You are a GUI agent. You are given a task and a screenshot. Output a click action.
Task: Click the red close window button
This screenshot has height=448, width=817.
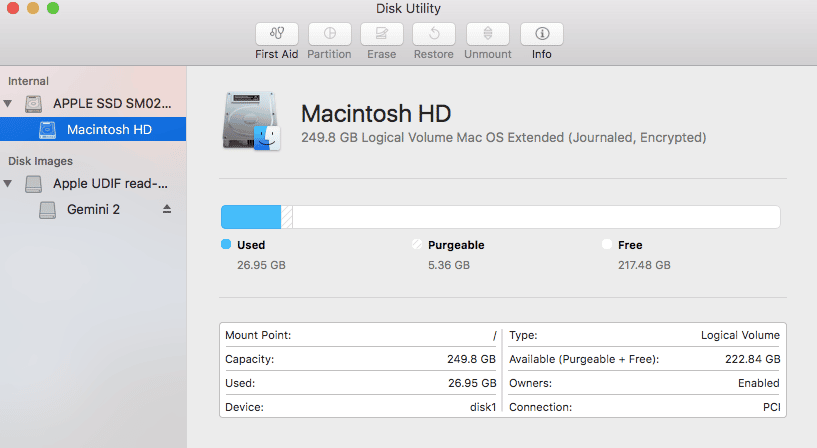pyautogui.click(x=13, y=8)
